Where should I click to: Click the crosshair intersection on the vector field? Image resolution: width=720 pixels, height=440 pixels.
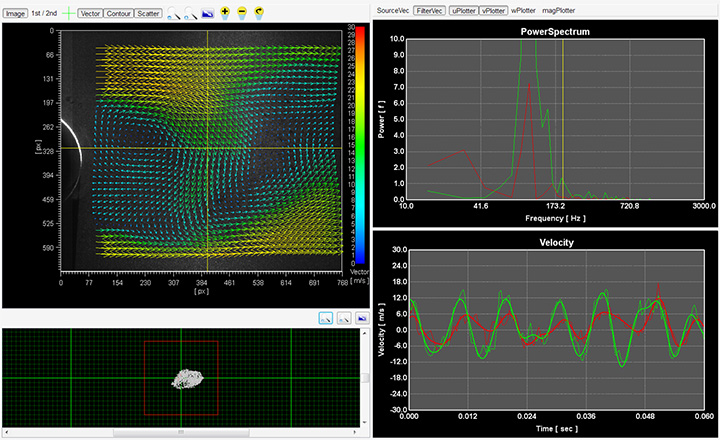point(208,148)
